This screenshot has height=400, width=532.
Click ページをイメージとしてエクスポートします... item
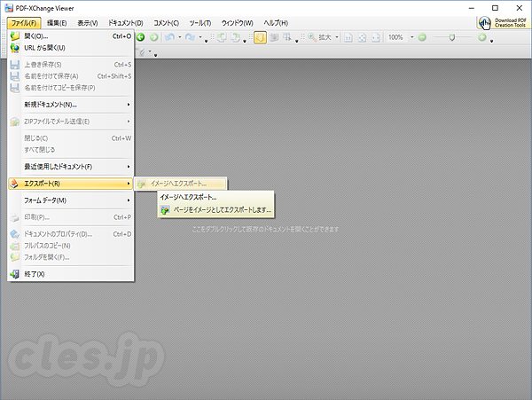click(215, 210)
